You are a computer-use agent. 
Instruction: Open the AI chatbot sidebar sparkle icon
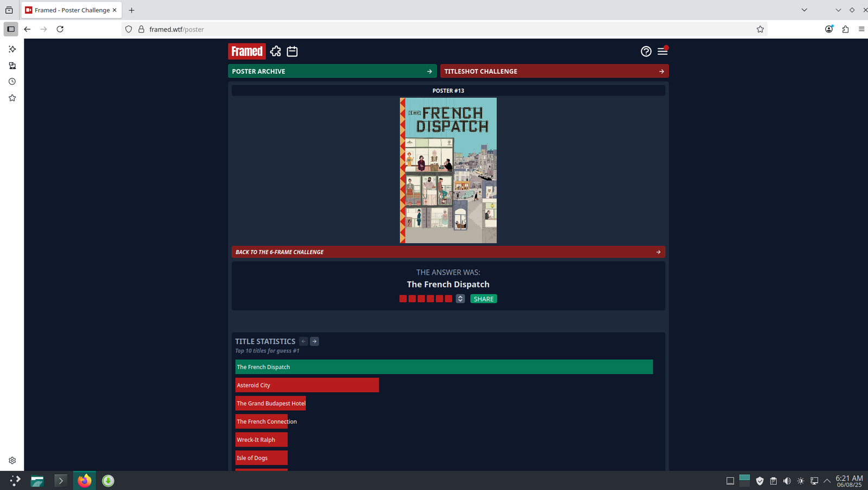[12, 49]
